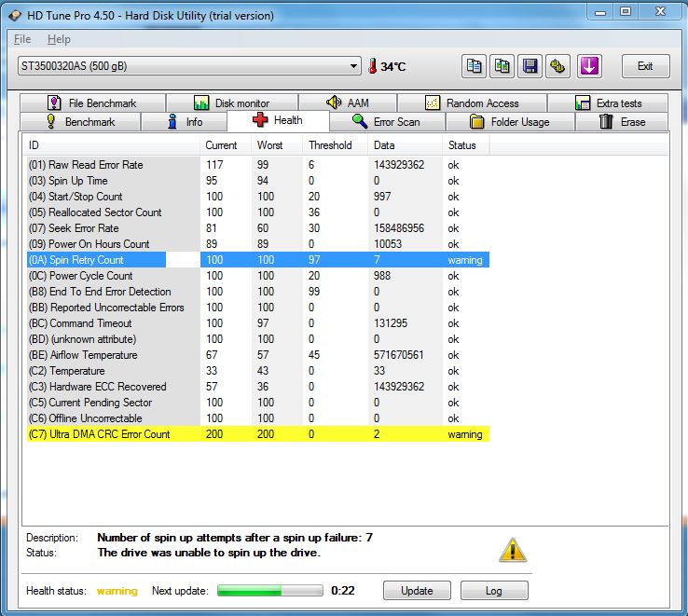The height and width of the screenshot is (616, 688).
Task: Click the Data column header
Action: pyautogui.click(x=405, y=145)
